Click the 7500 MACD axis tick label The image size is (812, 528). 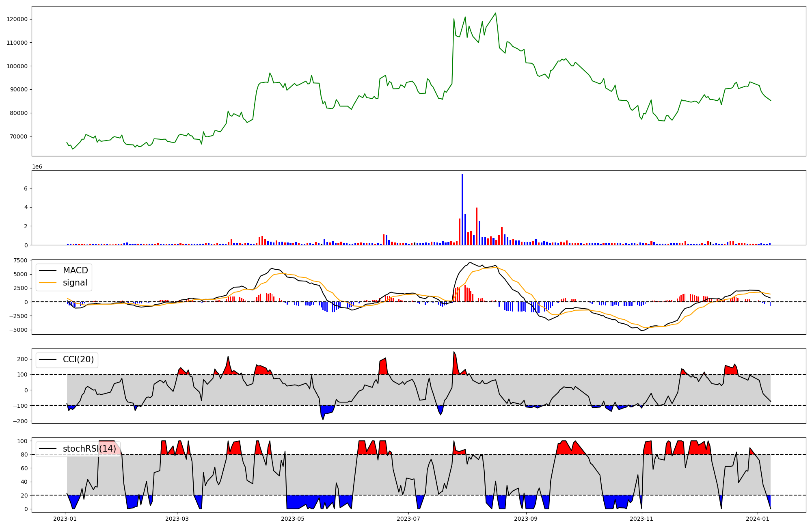[x=20, y=260]
